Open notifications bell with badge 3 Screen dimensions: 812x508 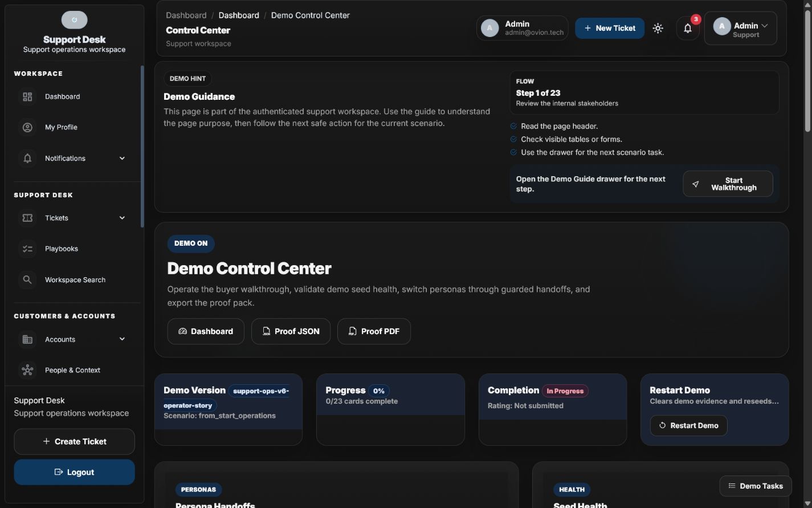point(688,29)
